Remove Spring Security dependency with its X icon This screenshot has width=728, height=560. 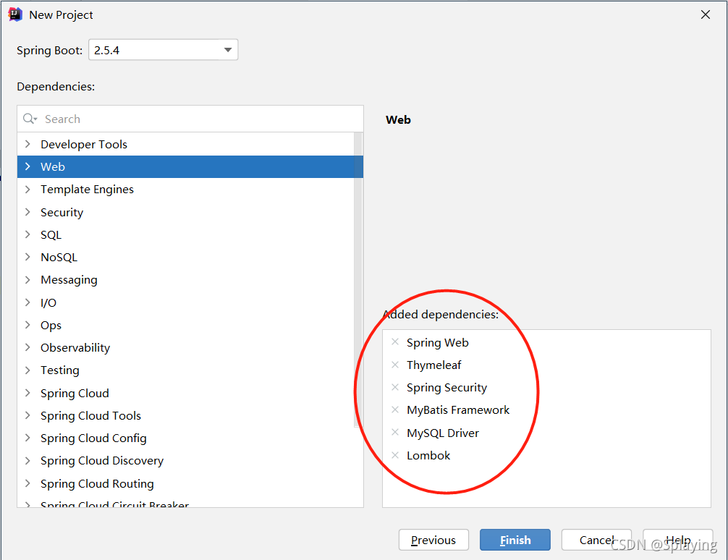395,387
